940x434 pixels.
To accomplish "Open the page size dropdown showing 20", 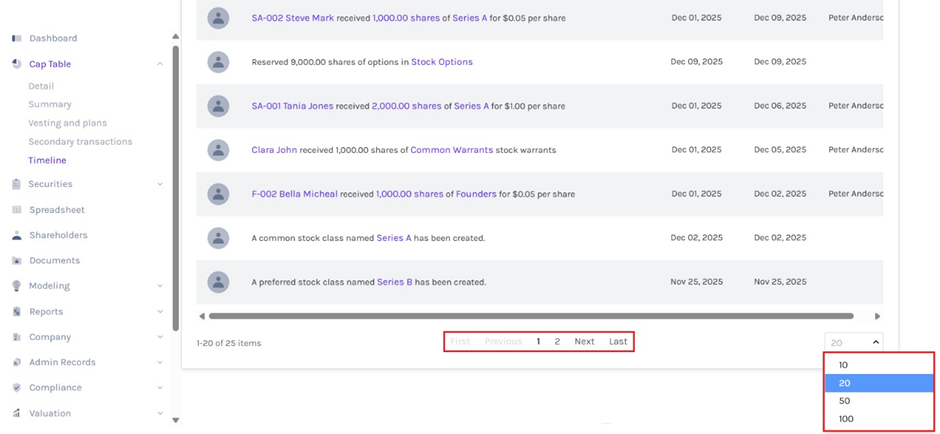I will point(854,342).
